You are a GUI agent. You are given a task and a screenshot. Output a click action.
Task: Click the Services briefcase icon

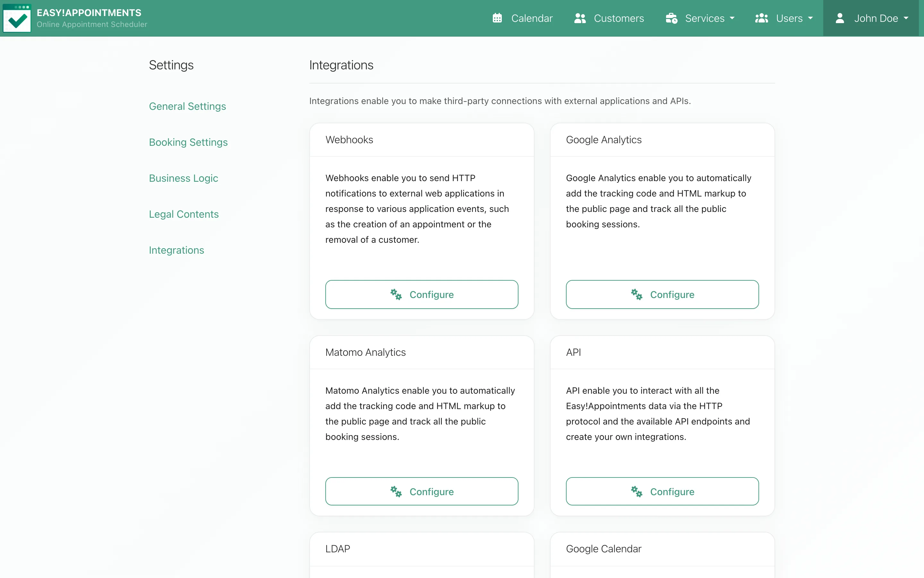pos(671,18)
